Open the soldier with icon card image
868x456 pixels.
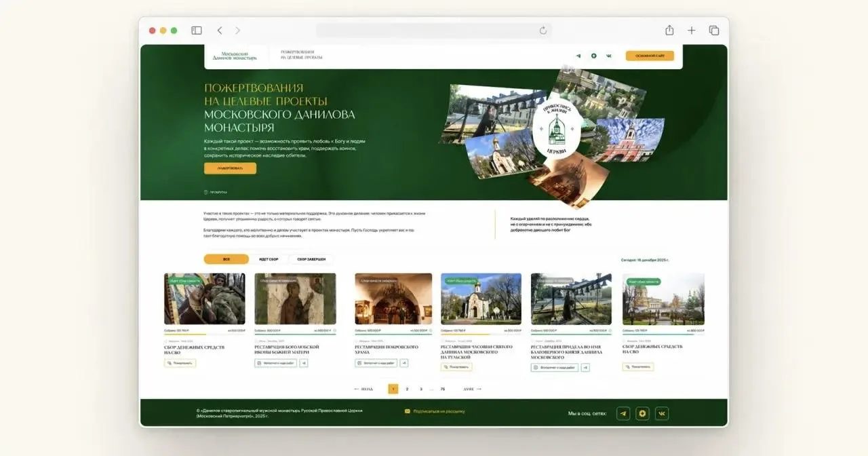click(205, 299)
